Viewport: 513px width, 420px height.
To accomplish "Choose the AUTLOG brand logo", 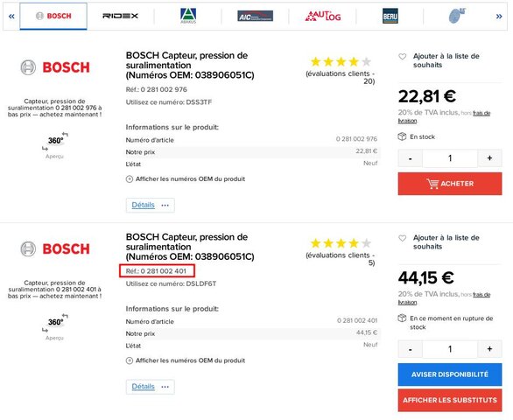I will click(x=323, y=16).
